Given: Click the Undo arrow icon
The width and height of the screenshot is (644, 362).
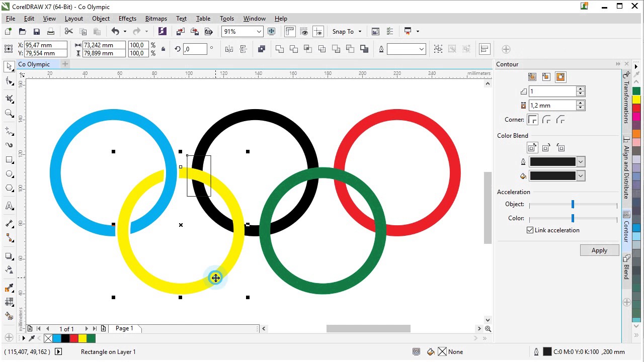Looking at the screenshot, I should 115,32.
